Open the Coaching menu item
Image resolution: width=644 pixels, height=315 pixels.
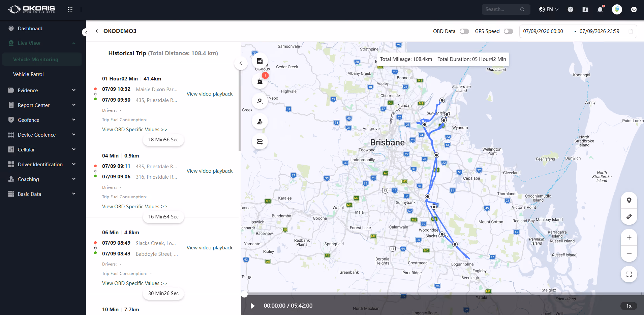[43, 179]
